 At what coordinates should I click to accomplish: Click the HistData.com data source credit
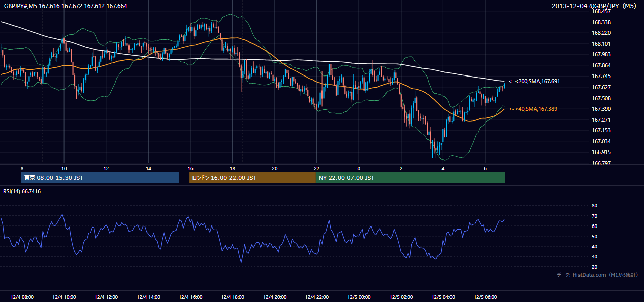[598, 275]
